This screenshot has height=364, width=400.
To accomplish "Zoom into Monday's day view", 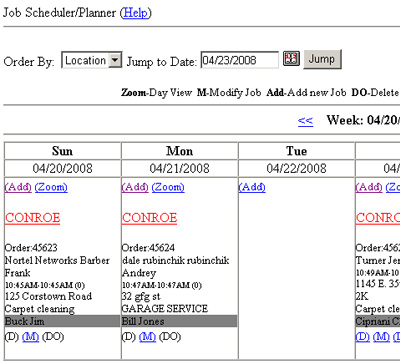I will [x=168, y=187].
